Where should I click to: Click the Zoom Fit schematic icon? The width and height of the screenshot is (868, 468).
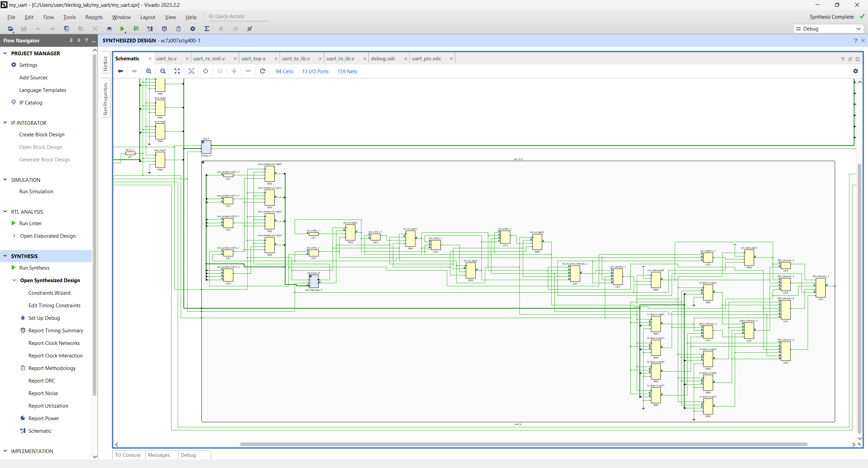177,71
